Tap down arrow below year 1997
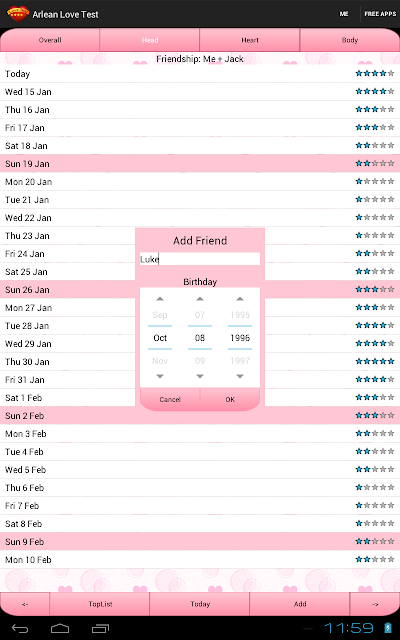This screenshot has width=400, height=640. coord(240,376)
